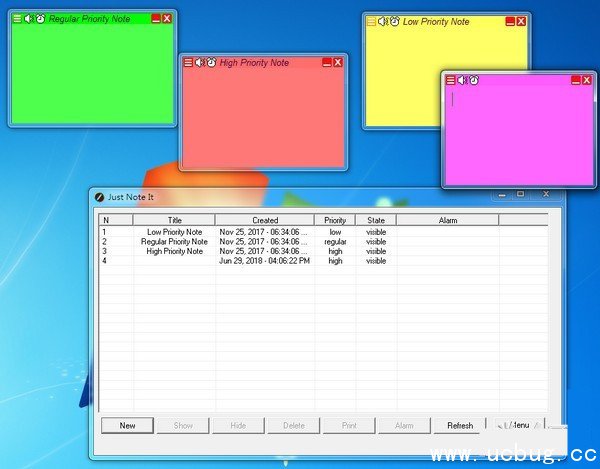Toggle speaker icon on the magenta note
600x469 pixels.
[x=461, y=80]
